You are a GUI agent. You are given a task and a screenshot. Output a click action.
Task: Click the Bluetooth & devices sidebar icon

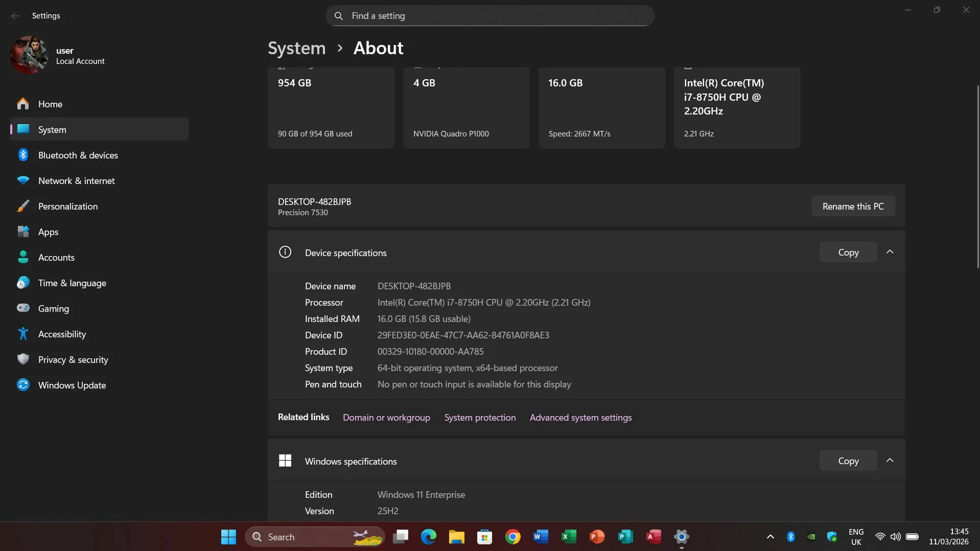23,155
